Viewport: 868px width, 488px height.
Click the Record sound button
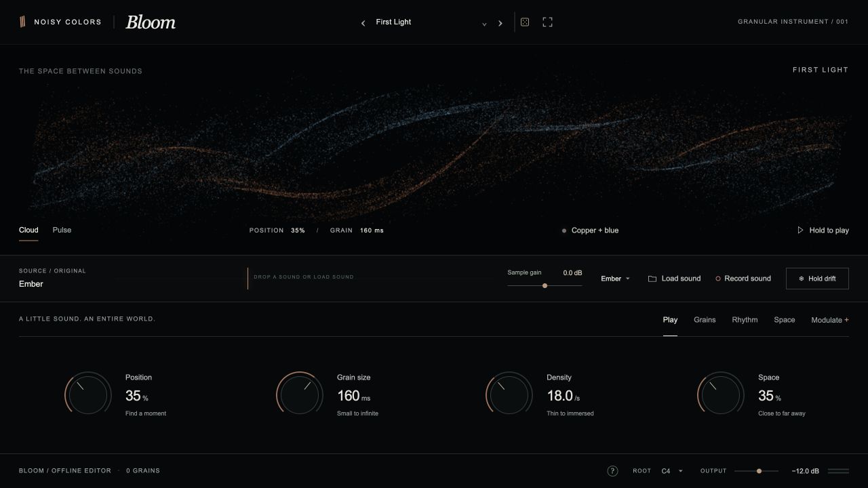[x=743, y=279]
